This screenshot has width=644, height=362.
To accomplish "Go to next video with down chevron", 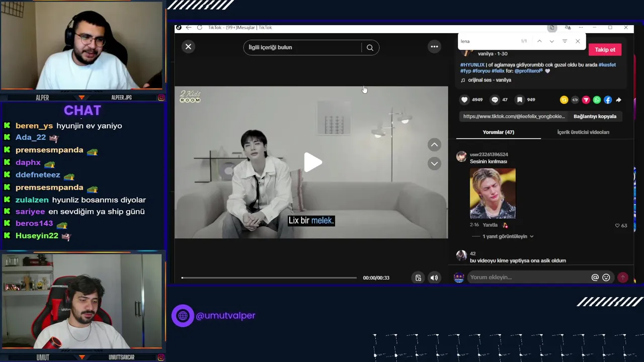I will click(434, 163).
